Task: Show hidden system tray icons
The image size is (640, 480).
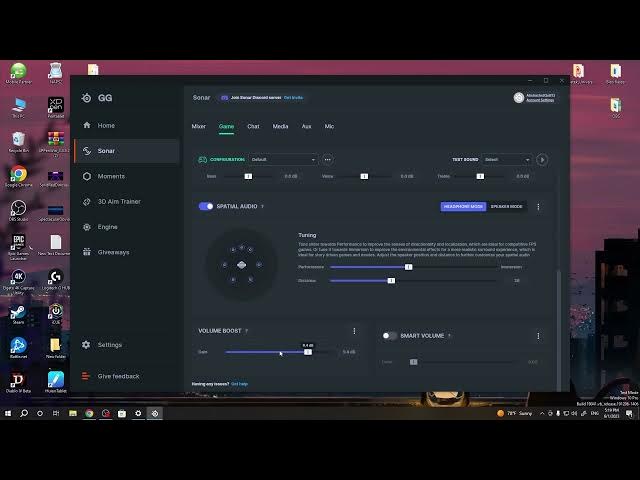Action: coord(542,413)
